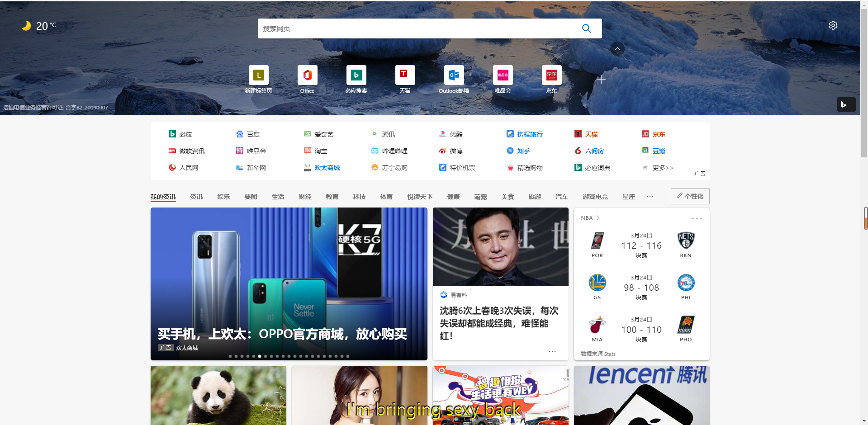This screenshot has width=868, height=425.
Task: Expand 更多>> site links
Action: (663, 168)
